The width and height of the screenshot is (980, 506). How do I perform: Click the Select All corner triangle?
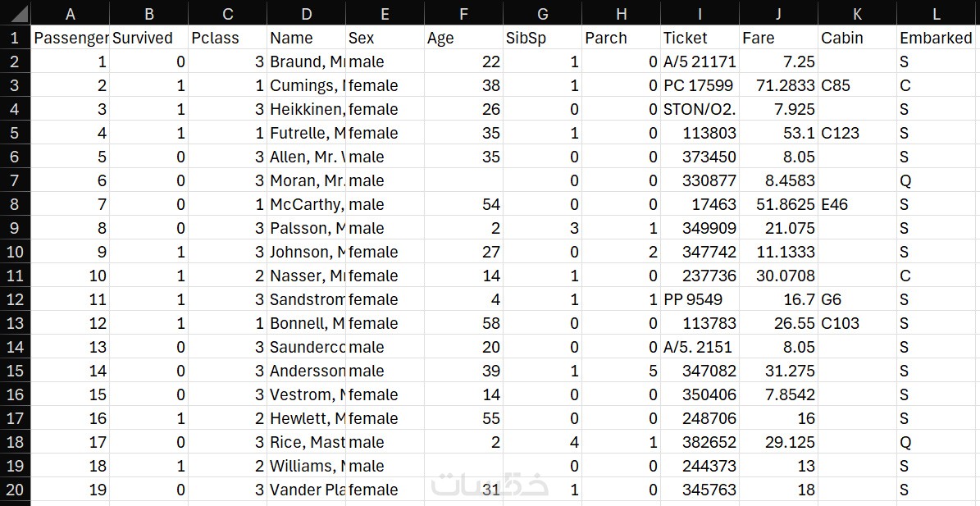click(15, 14)
